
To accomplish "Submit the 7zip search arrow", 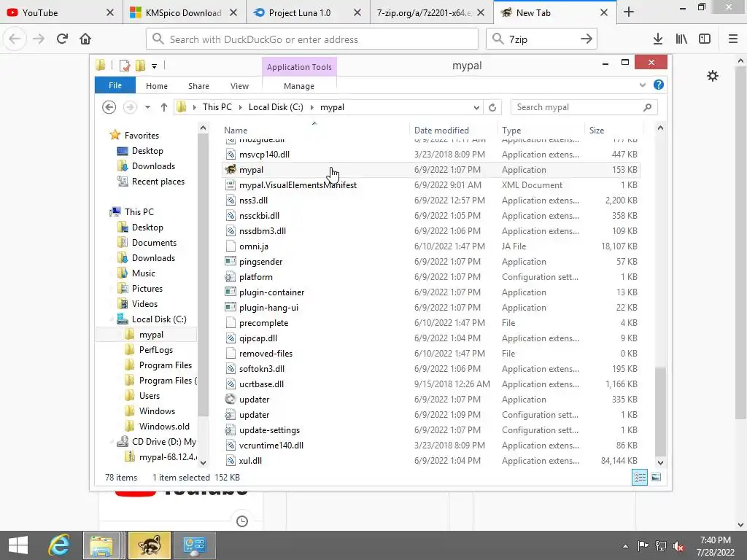I will point(587,39).
